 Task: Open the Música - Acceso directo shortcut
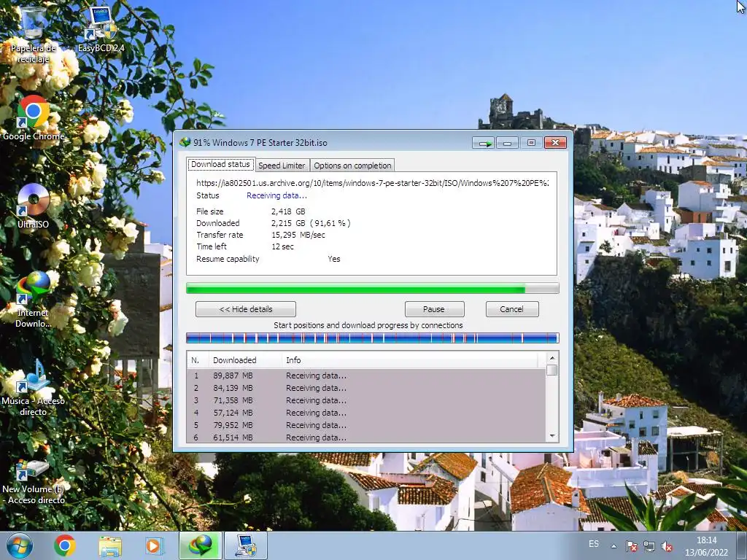[x=33, y=388]
